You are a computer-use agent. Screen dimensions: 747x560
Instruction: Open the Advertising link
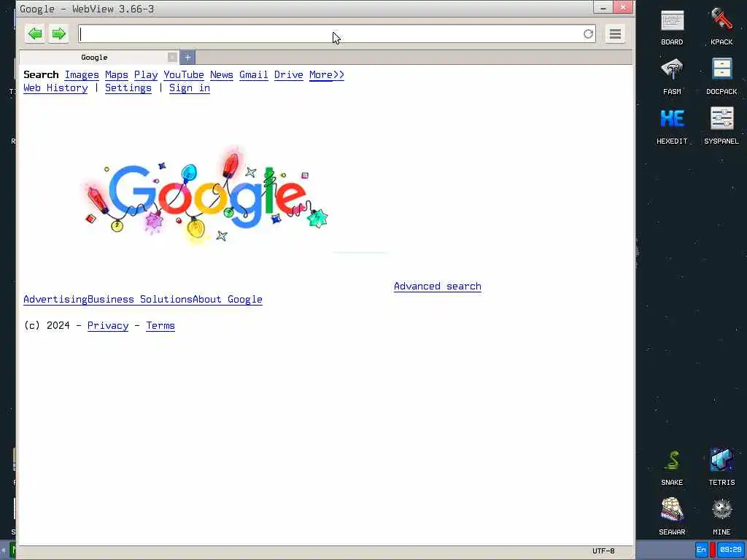(x=55, y=300)
